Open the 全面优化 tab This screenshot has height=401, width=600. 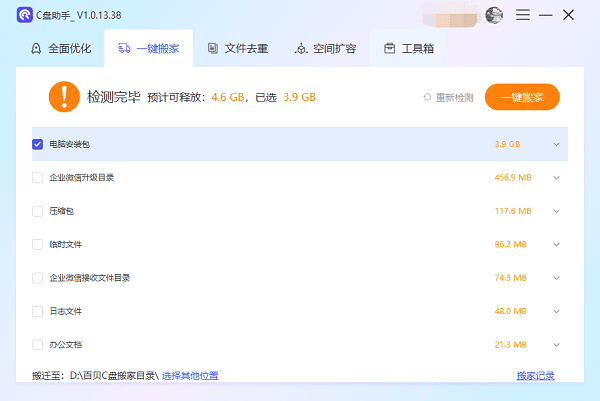click(x=62, y=48)
